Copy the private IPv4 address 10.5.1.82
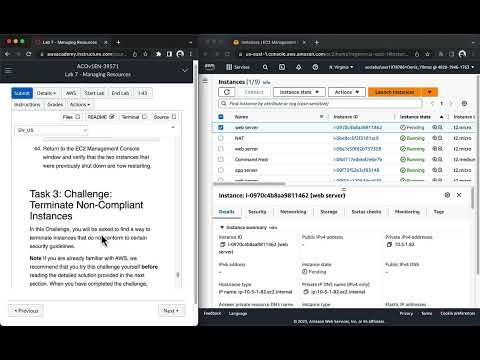This screenshot has width=480, height=360. (x=389, y=244)
